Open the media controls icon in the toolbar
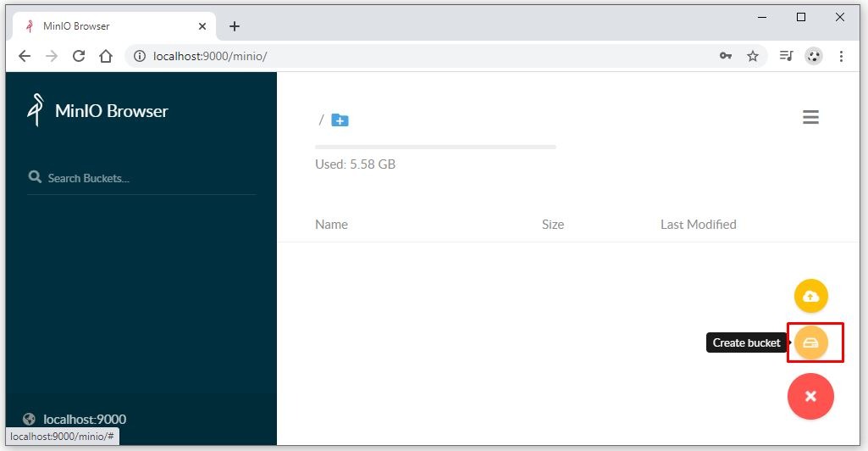This screenshot has width=868, height=451. point(786,56)
